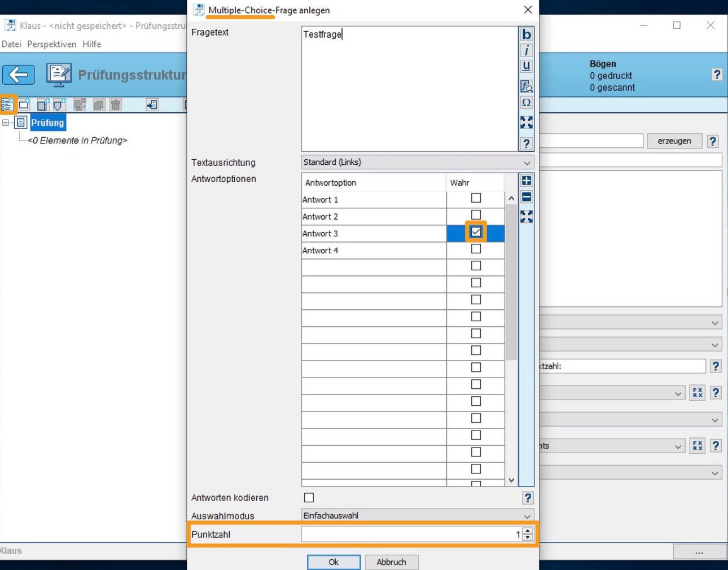Enable the Antworten kodieren checkbox
The width and height of the screenshot is (728, 570).
click(309, 497)
